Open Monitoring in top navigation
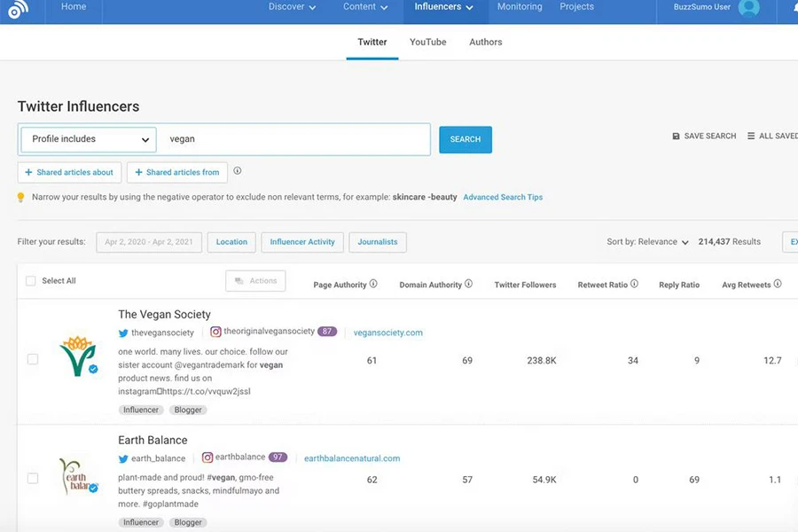This screenshot has height=532, width=798. pos(520,6)
